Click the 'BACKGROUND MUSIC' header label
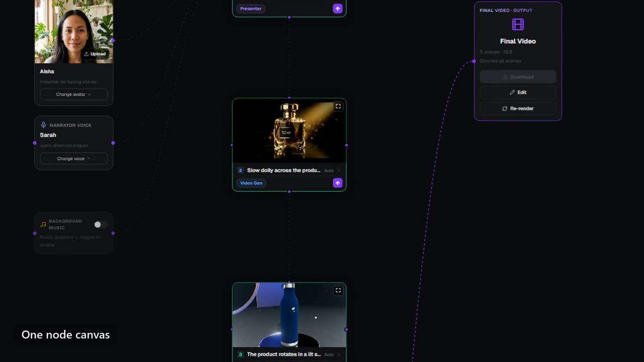 (65, 224)
